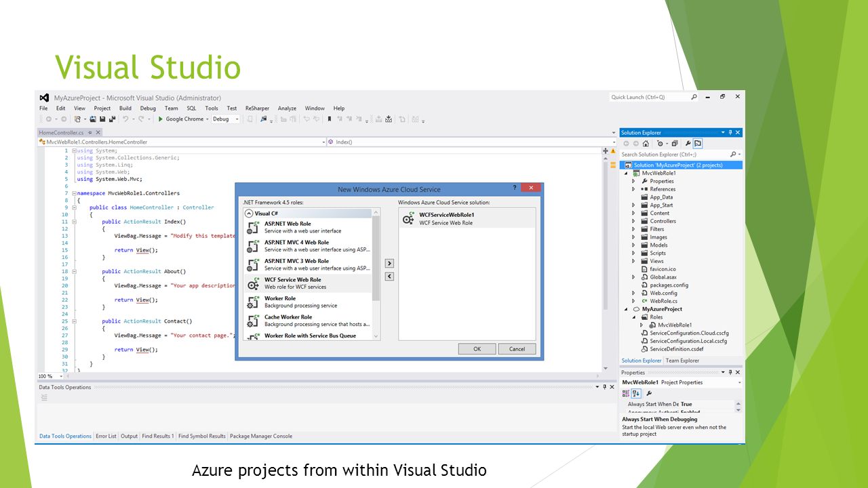The height and width of the screenshot is (488, 868).
Task: Switch to Package Manager Console tab
Action: [261, 436]
